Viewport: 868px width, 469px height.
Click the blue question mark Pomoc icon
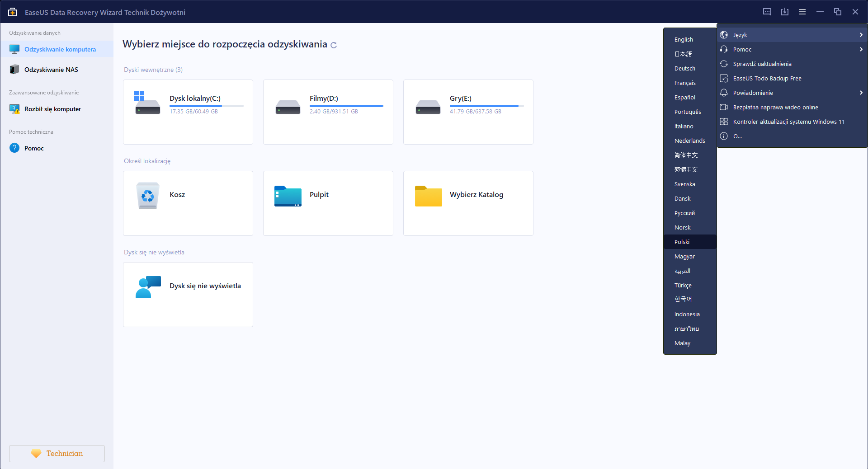[14, 148]
